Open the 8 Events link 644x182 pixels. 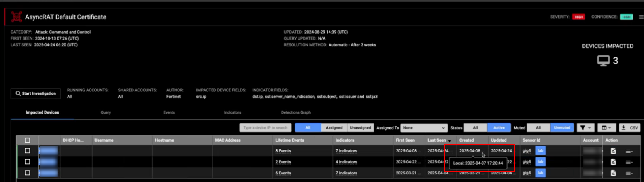point(283,151)
